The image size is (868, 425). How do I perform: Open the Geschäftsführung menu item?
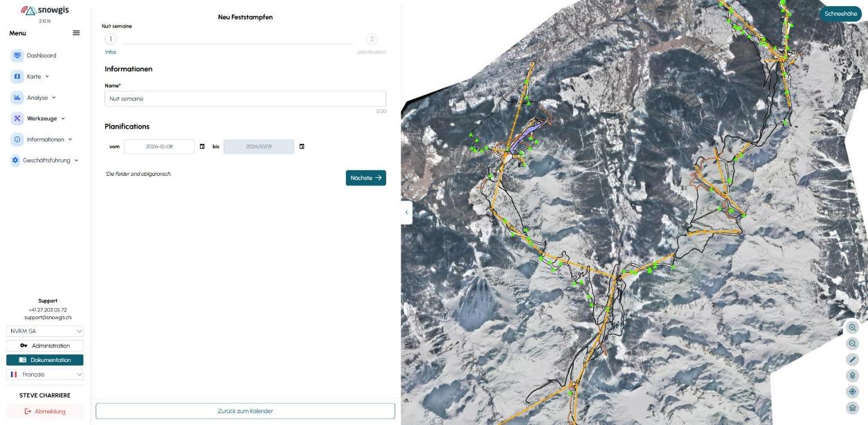[x=45, y=160]
